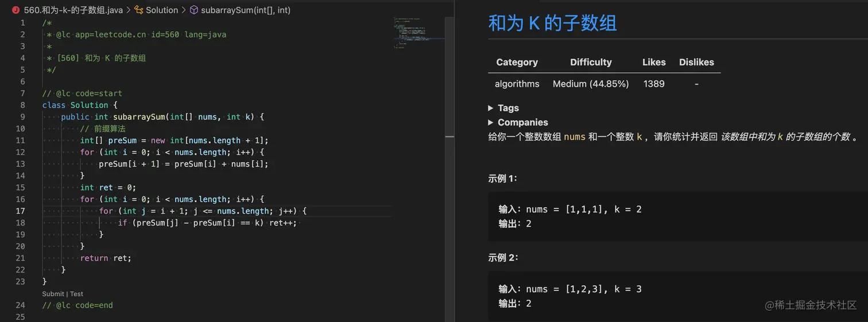Click the '// 前缀算法' comment
868x322 pixels.
103,129
